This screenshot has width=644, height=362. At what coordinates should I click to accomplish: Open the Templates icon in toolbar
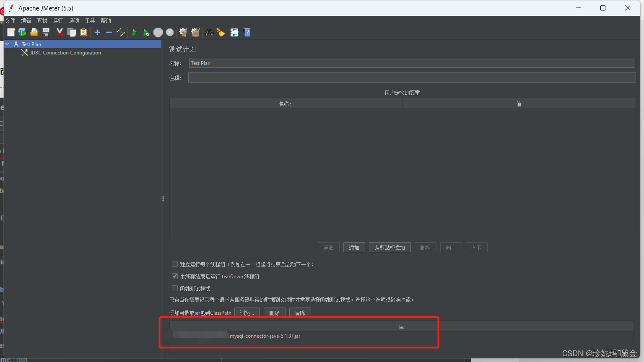(x=22, y=32)
